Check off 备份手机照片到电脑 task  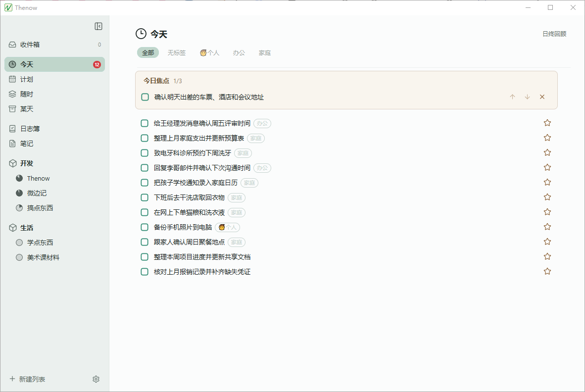click(145, 227)
